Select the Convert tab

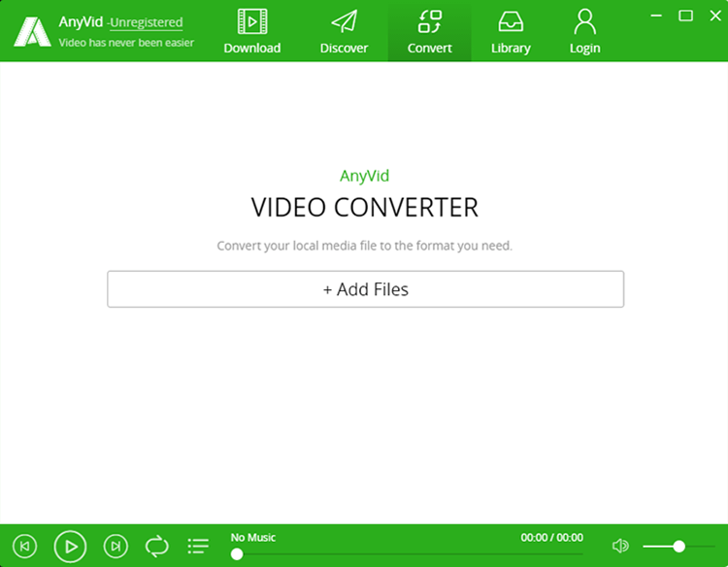[429, 31]
